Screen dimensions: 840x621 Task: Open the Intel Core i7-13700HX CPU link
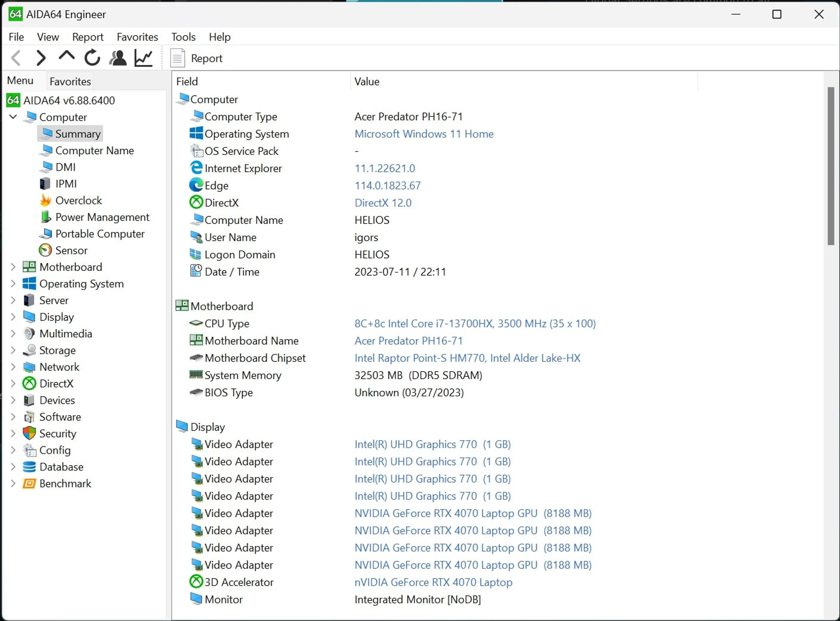pos(475,323)
